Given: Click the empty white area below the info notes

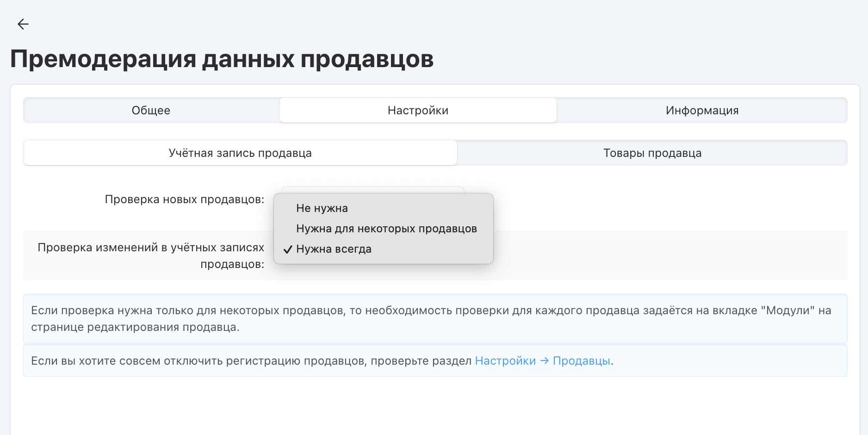Looking at the screenshot, I should tap(435, 407).
